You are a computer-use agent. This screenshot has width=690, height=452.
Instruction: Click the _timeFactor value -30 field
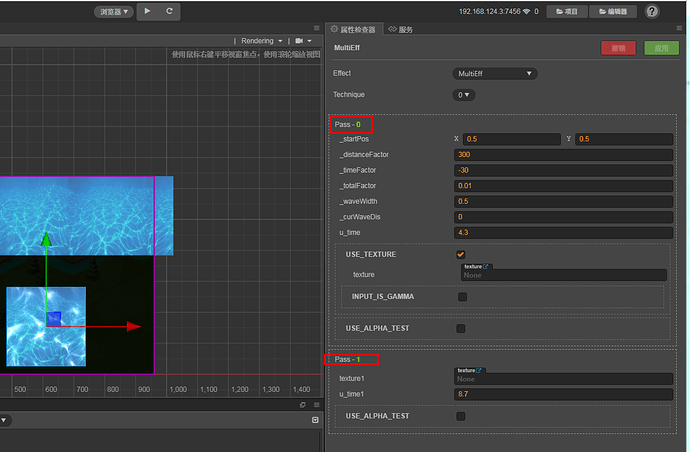tap(563, 170)
